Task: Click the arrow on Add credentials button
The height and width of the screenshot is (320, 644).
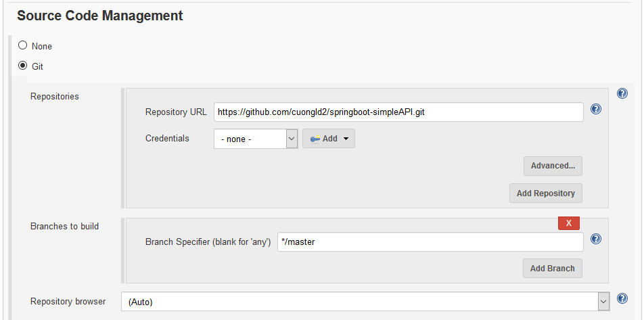Action: click(x=346, y=139)
